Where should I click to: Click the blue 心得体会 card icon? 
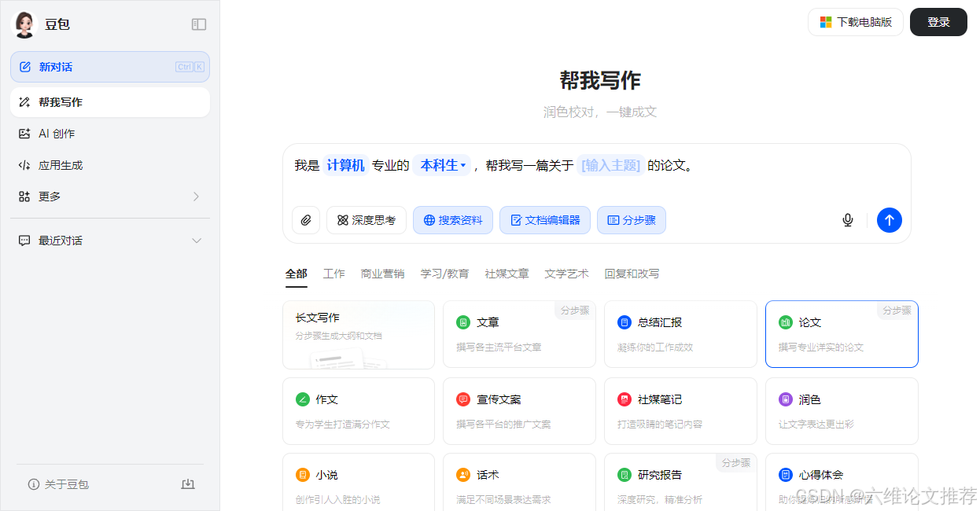point(786,475)
